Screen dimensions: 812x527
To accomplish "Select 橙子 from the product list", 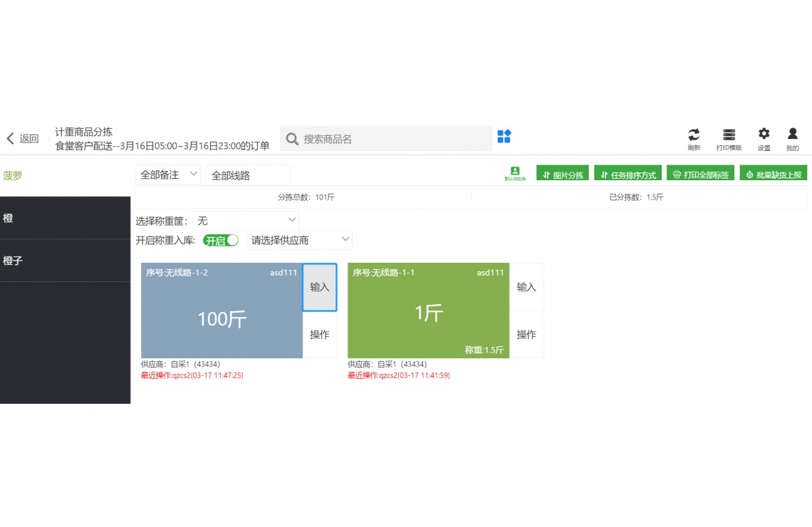I will pyautogui.click(x=66, y=261).
